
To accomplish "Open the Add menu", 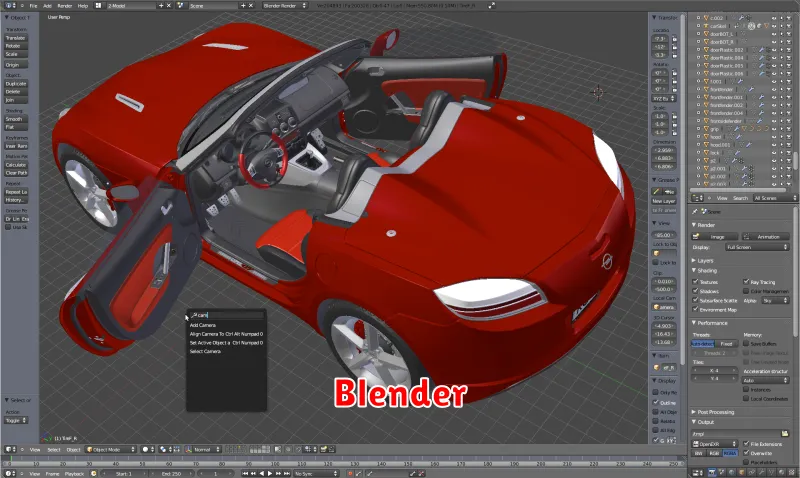I will click(47, 6).
